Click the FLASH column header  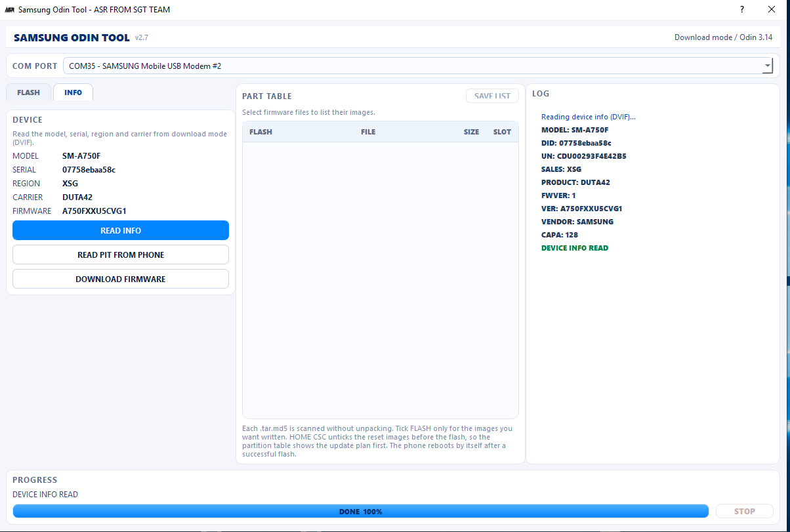pos(260,132)
